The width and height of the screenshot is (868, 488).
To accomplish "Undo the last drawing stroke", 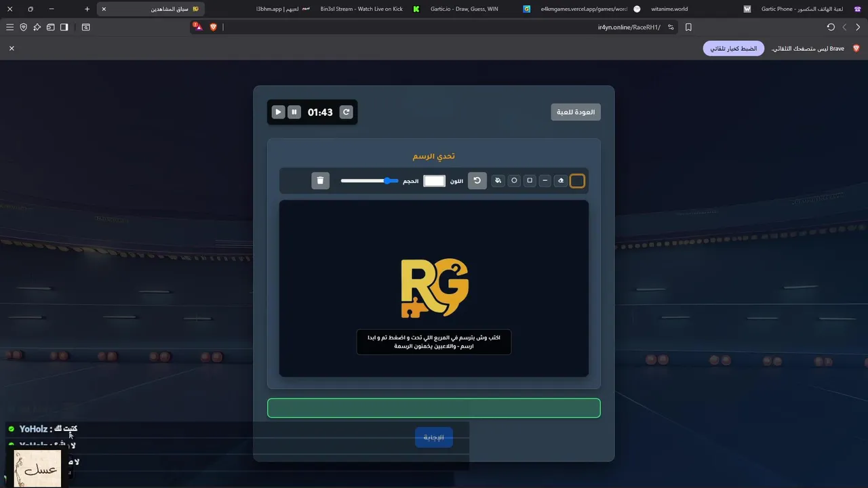I will click(x=477, y=180).
